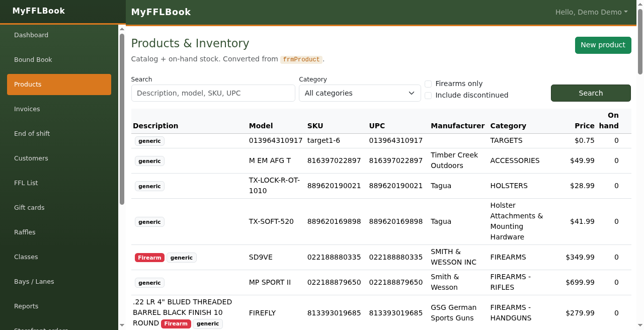
Task: Click generic badge in TX-SOFT-520 row
Action: tap(149, 222)
